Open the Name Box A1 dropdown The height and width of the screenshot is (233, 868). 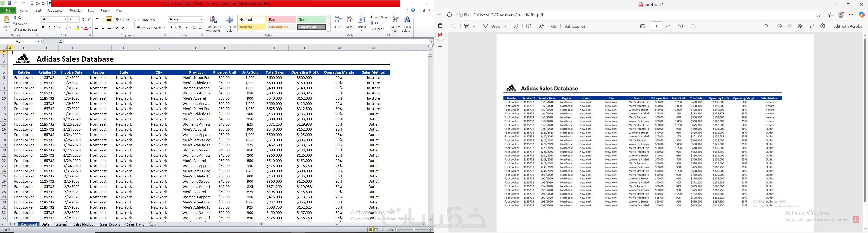(38, 41)
